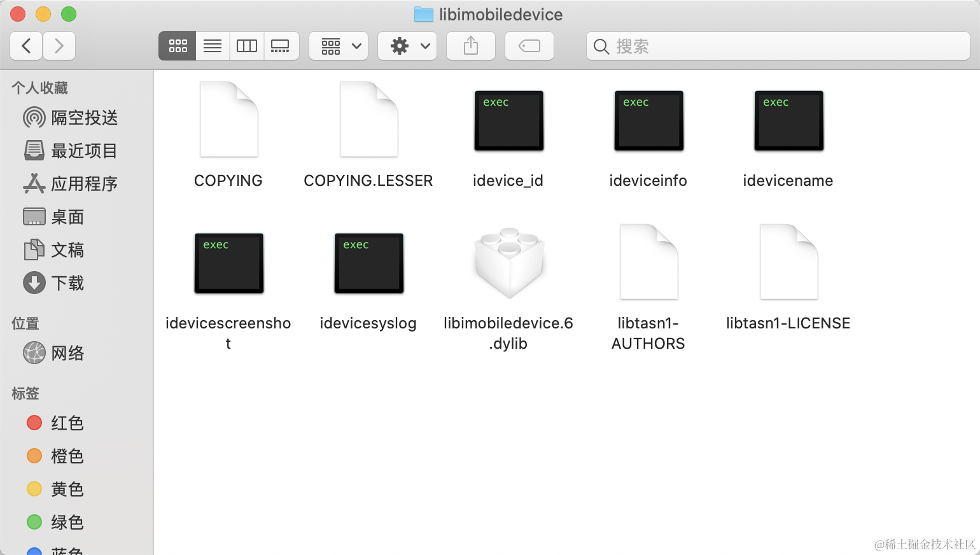Image resolution: width=980 pixels, height=555 pixels.
Task: Click the 标签 sidebar section header
Action: pyautogui.click(x=25, y=393)
